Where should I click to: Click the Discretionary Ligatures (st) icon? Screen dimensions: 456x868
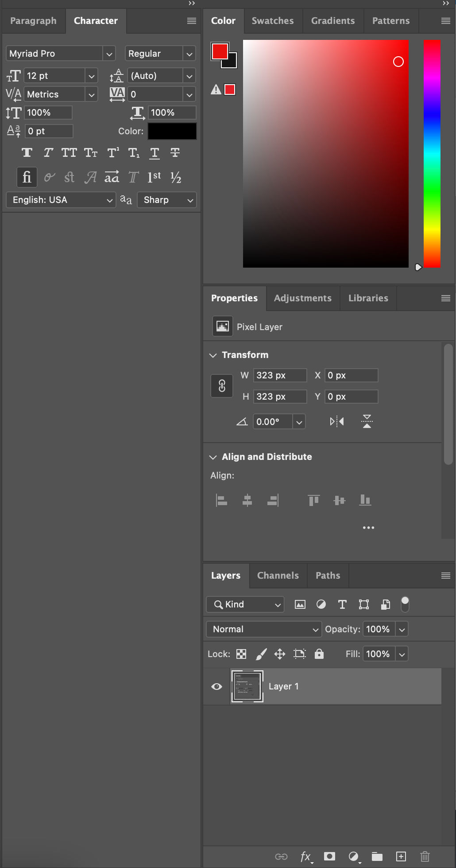click(70, 178)
